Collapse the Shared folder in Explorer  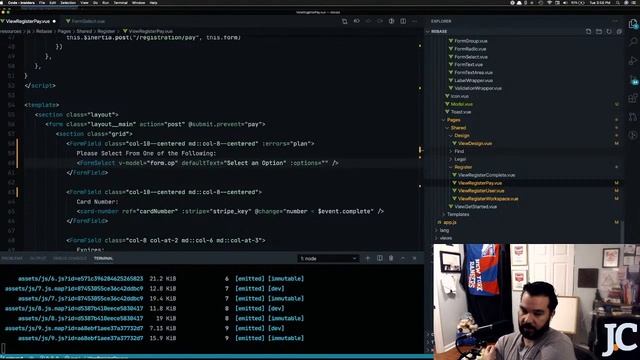(458, 128)
